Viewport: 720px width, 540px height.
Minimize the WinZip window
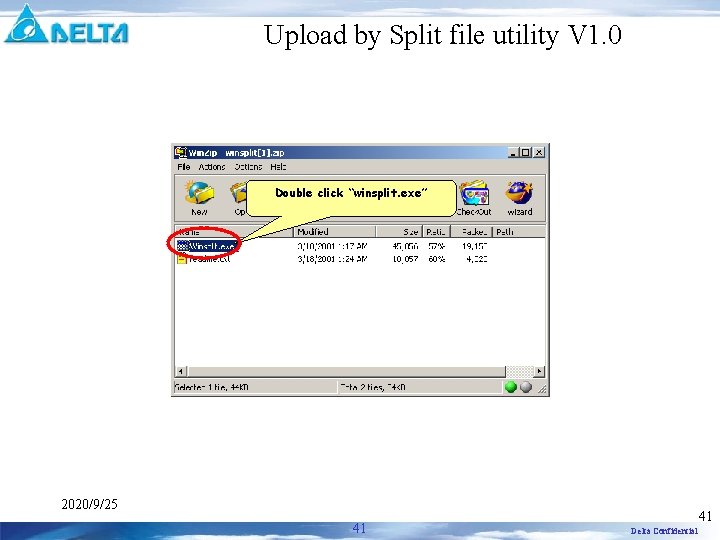pyautogui.click(x=513, y=152)
